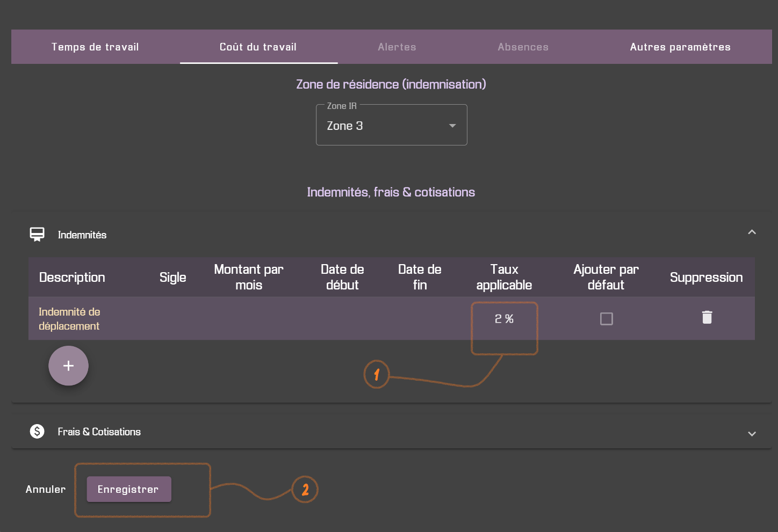Select the Coût du travail tab
The width and height of the screenshot is (778, 532).
[258, 47]
